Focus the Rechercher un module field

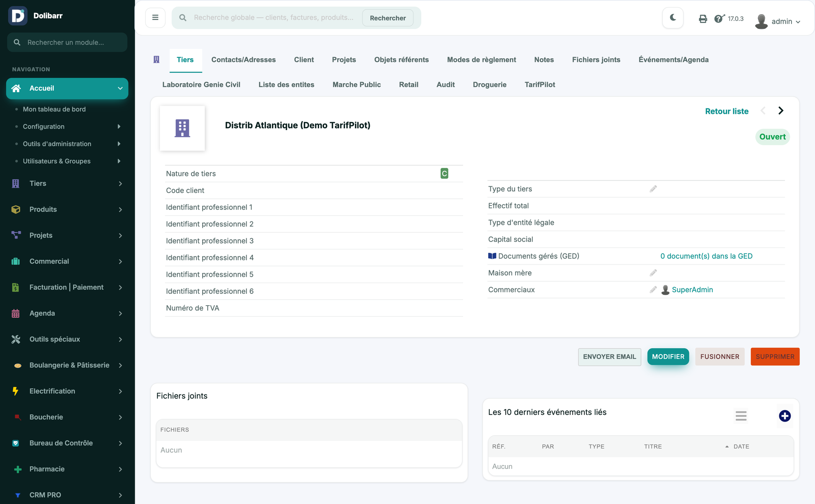[x=67, y=42]
